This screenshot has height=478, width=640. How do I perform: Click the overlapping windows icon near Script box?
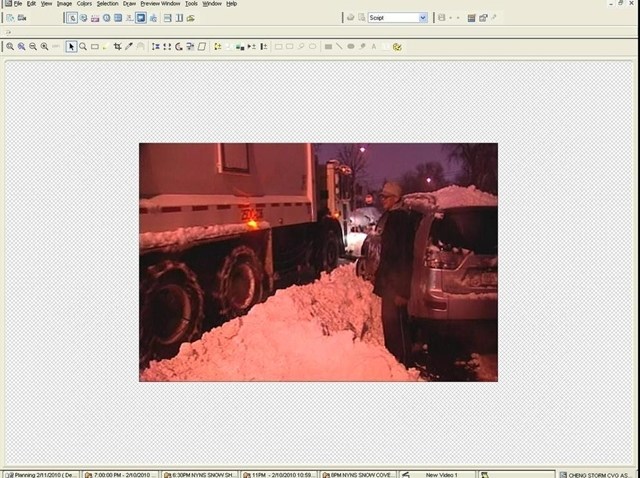(x=483, y=18)
